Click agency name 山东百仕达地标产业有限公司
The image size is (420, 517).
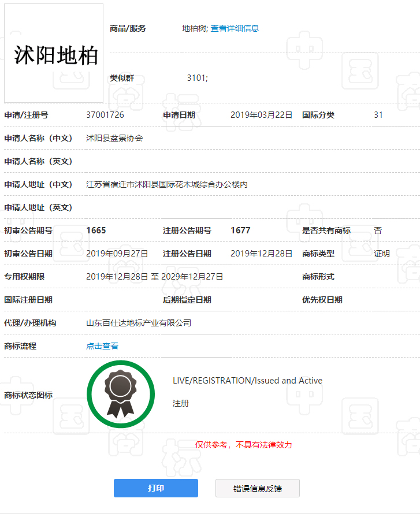[x=139, y=323]
